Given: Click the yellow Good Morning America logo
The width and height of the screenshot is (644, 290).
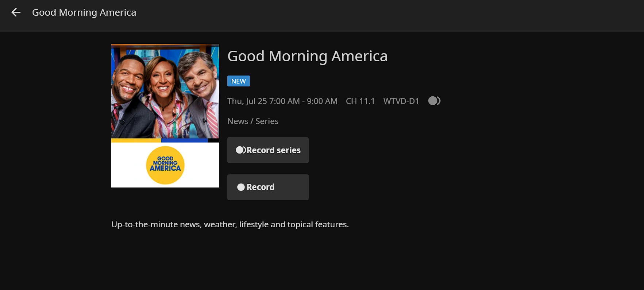Looking at the screenshot, I should coord(165,165).
